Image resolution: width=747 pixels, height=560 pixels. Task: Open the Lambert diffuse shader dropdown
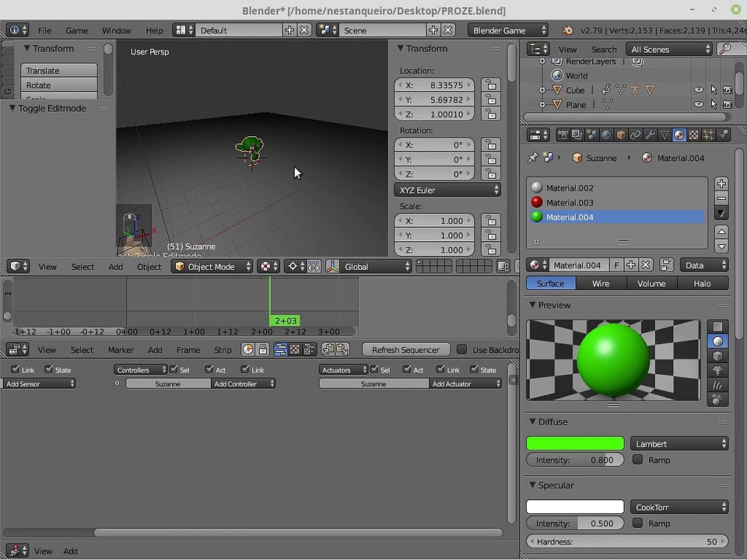[679, 444]
